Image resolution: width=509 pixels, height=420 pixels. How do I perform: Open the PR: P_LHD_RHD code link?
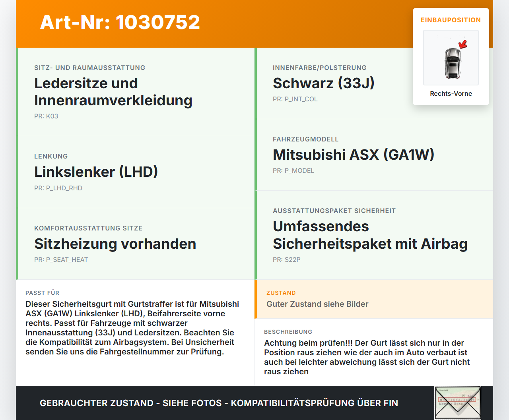coord(58,188)
